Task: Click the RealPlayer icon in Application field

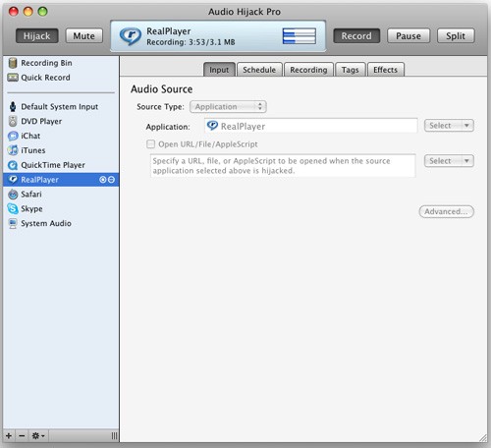Action: (x=212, y=126)
